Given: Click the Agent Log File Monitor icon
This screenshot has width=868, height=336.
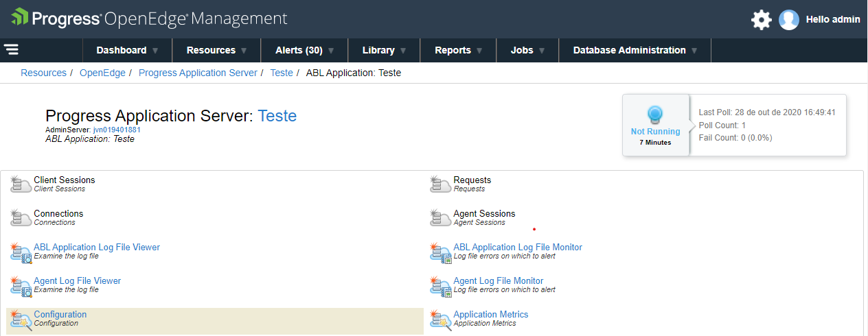Looking at the screenshot, I should 440,286.
